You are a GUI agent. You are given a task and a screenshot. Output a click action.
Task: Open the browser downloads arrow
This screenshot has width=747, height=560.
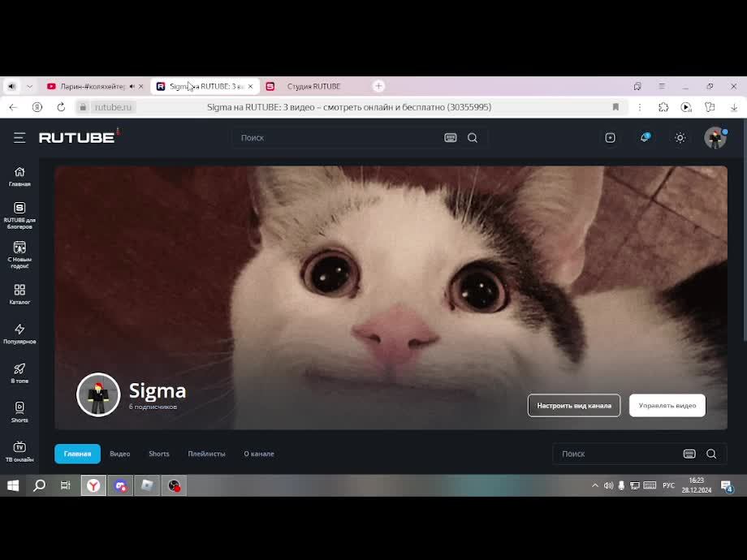tap(734, 107)
